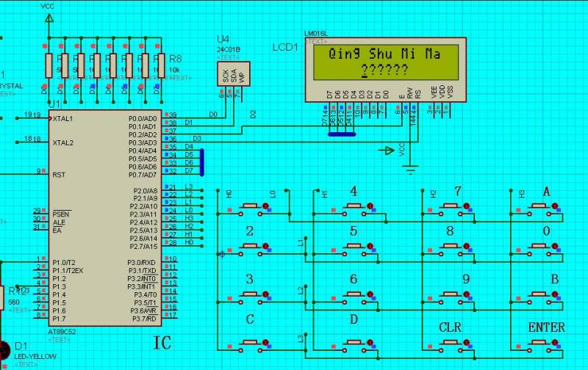Select the AT89C52 microcontroller body
The height and width of the screenshot is (370, 588).
pyautogui.click(x=108, y=218)
